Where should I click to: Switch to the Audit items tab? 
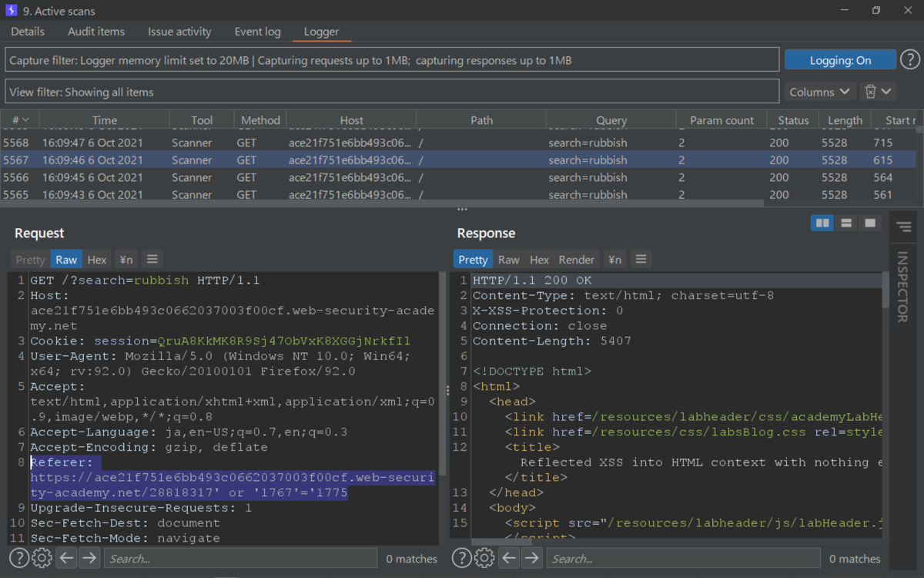[x=96, y=32]
